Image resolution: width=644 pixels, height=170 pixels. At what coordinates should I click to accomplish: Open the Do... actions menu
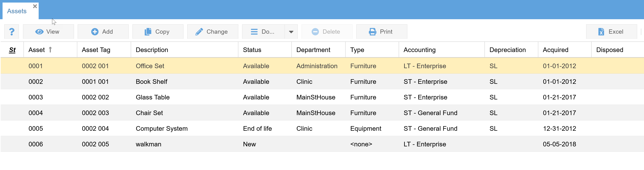click(263, 32)
